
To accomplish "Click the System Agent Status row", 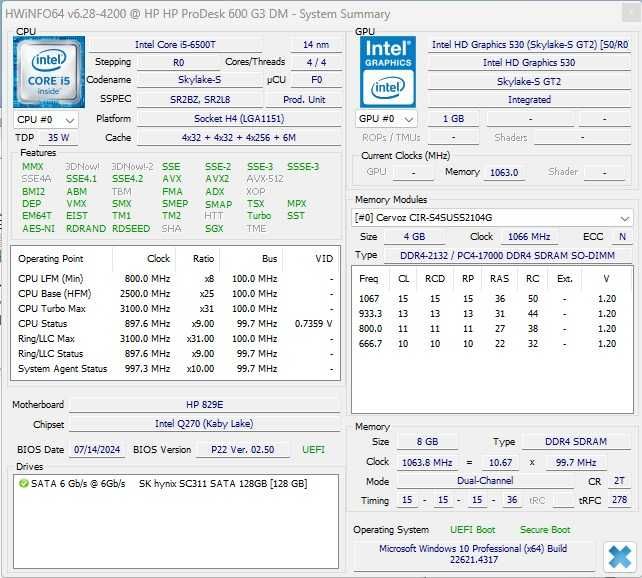I will click(176, 369).
